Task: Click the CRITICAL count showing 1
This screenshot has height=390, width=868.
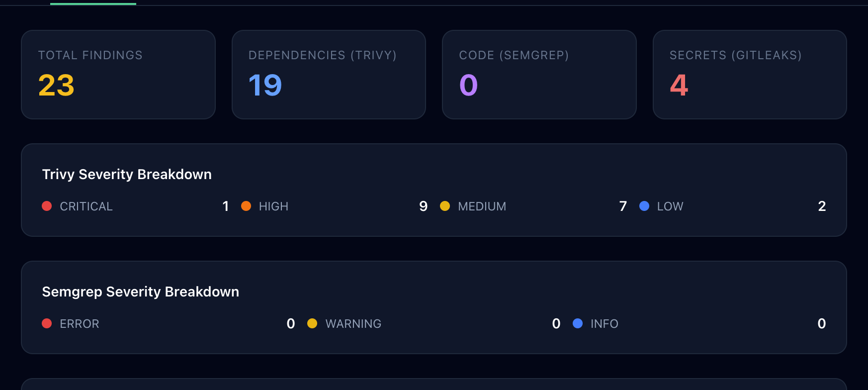Action: (x=225, y=206)
